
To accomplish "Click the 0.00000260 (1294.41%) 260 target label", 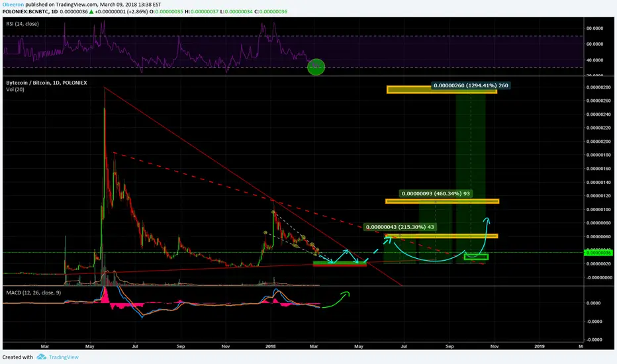I will click(471, 85).
